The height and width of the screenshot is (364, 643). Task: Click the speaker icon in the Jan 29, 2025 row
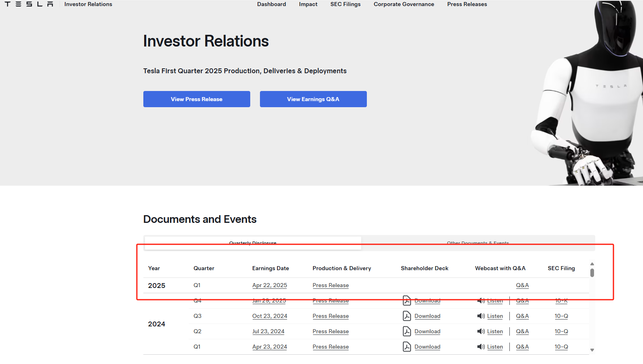click(481, 301)
